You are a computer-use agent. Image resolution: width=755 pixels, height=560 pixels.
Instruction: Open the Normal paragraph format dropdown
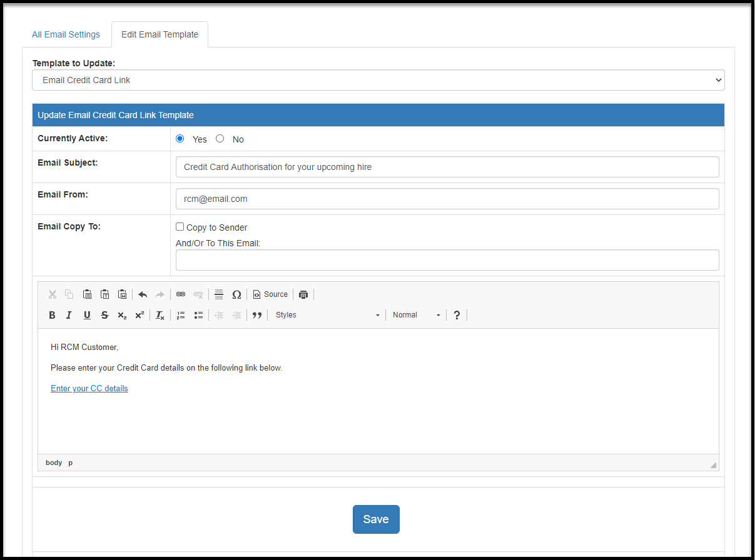pyautogui.click(x=416, y=314)
